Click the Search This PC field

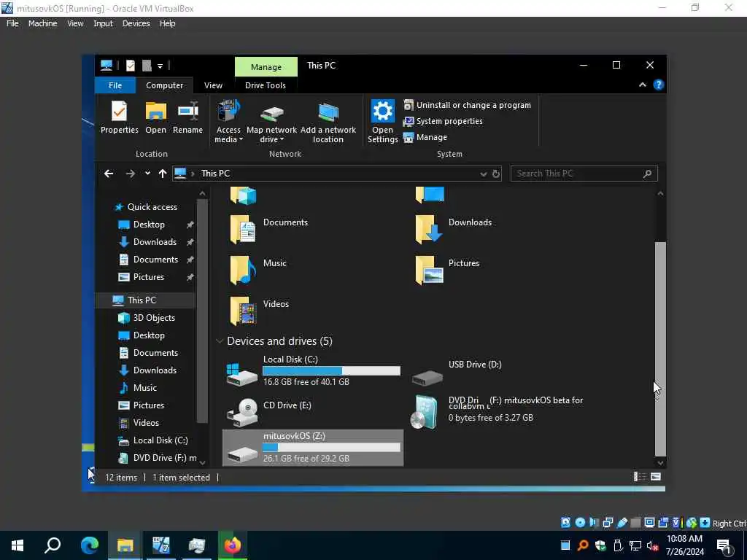[584, 174]
